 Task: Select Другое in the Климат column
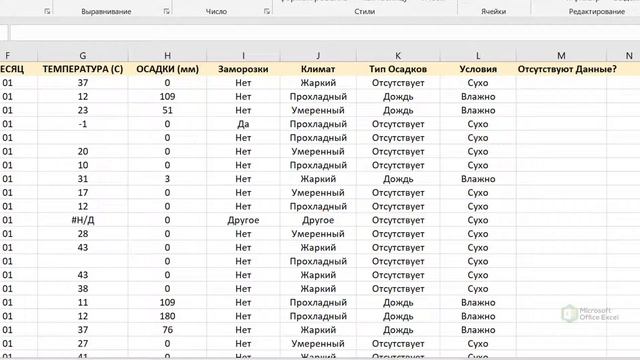point(318,220)
